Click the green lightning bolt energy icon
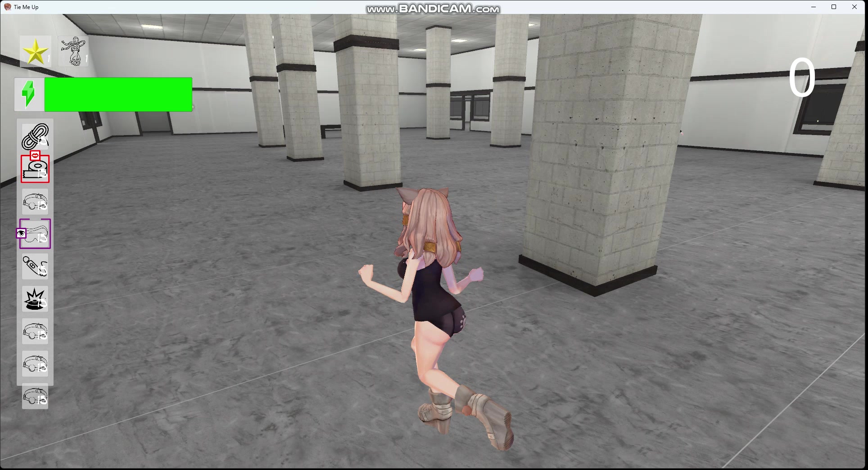 tap(29, 94)
